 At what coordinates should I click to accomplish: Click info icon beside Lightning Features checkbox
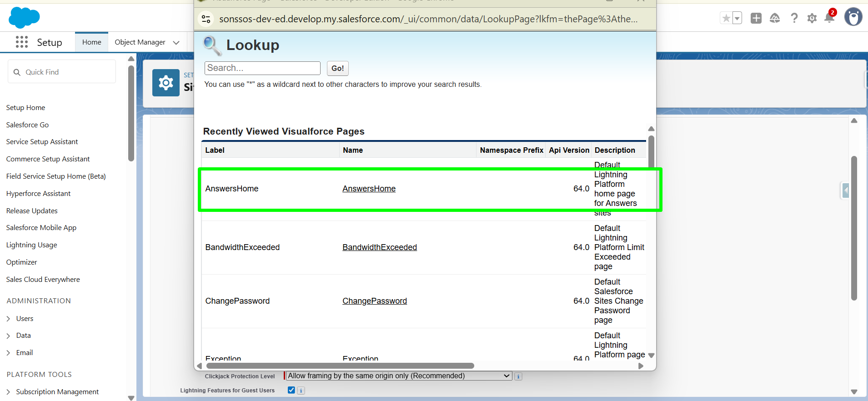click(x=301, y=391)
